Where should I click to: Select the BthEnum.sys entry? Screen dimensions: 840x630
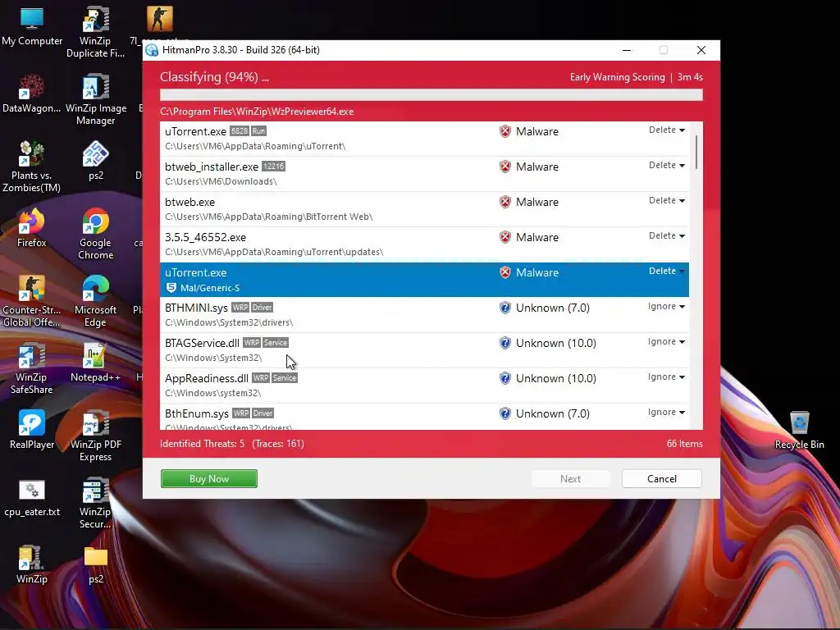[x=424, y=417]
